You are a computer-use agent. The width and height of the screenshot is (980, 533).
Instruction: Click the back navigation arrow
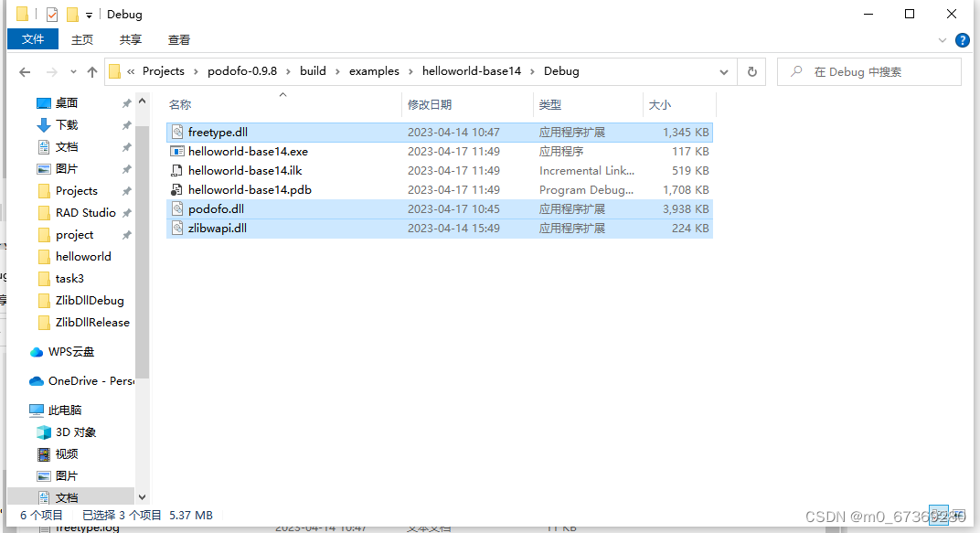point(24,71)
